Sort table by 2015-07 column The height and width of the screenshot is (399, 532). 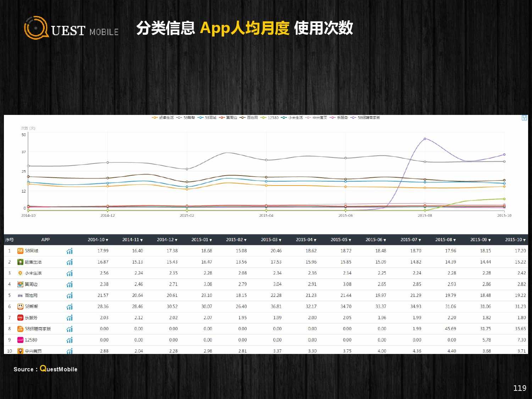point(411,240)
